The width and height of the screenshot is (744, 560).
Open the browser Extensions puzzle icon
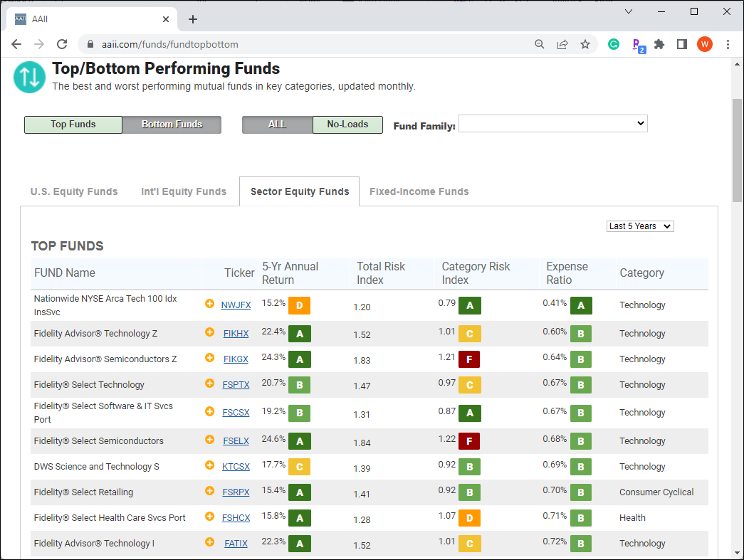point(659,45)
